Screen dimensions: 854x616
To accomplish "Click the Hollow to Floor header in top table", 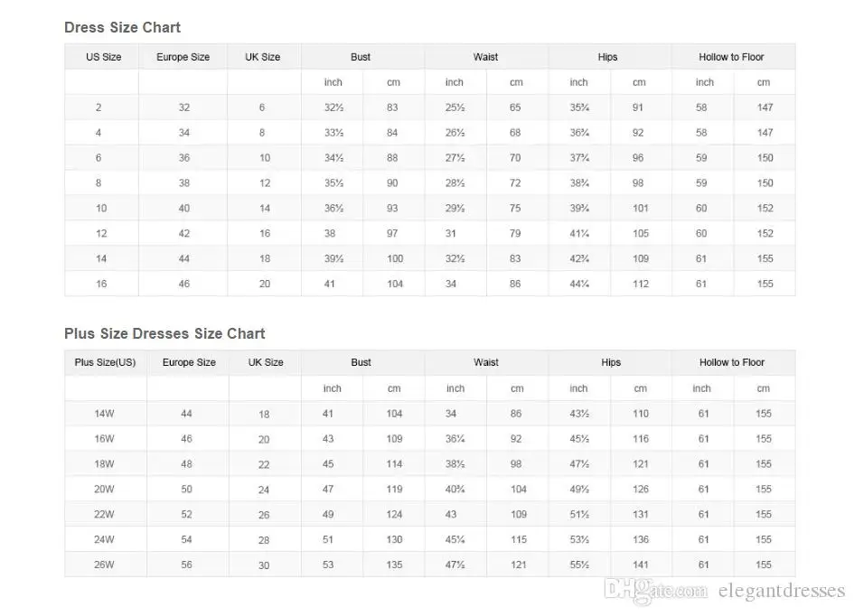I will point(731,57).
